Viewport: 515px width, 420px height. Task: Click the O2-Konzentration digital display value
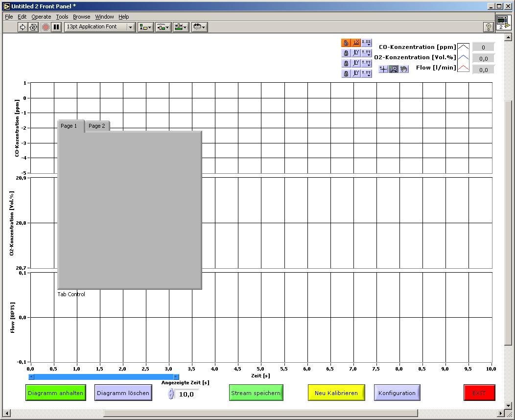coord(483,58)
